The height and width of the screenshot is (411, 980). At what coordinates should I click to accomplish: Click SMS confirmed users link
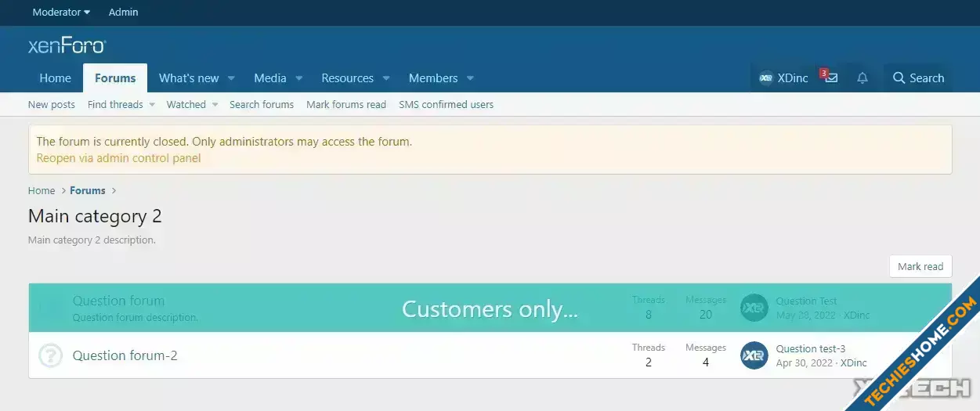(x=446, y=105)
